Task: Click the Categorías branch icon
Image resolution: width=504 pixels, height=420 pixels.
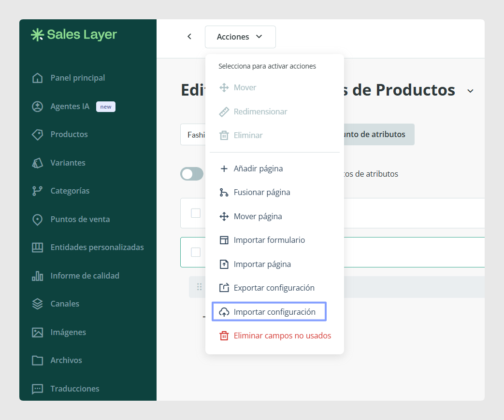Action: tap(37, 191)
